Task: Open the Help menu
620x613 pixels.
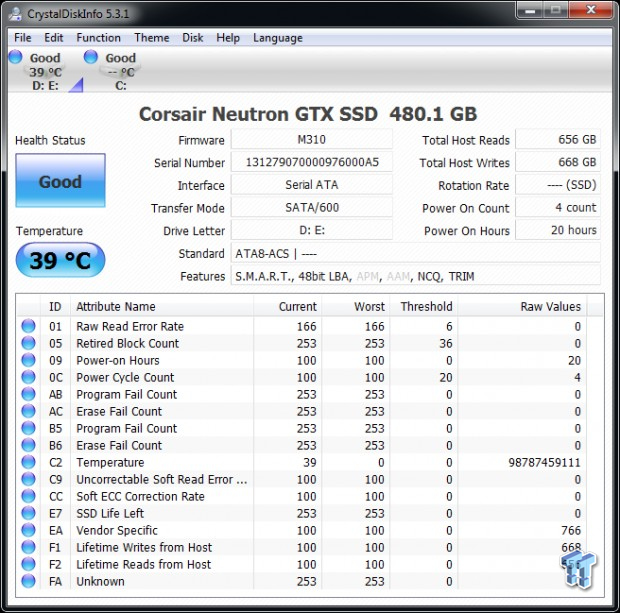Action: click(x=228, y=38)
